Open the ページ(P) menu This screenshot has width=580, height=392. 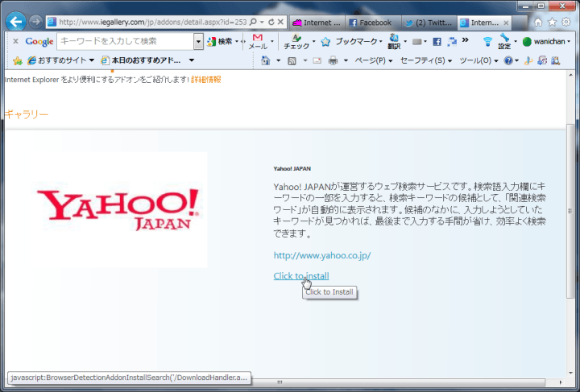374,60
